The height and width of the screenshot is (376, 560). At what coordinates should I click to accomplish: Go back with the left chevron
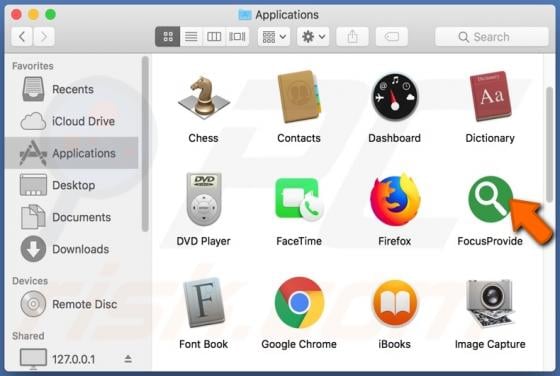click(22, 36)
